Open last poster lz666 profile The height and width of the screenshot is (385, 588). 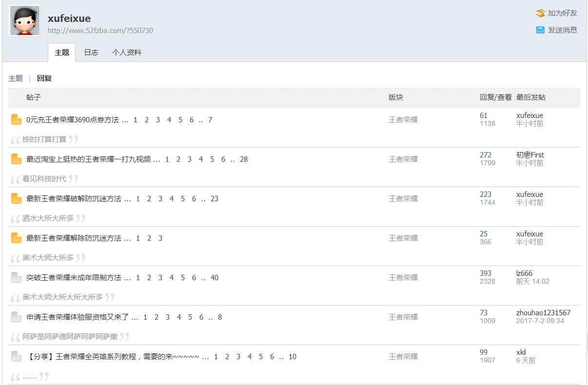pyautogui.click(x=524, y=273)
